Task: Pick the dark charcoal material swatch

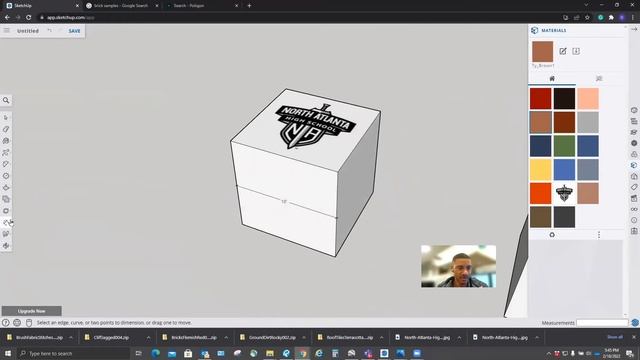Action: click(564, 217)
